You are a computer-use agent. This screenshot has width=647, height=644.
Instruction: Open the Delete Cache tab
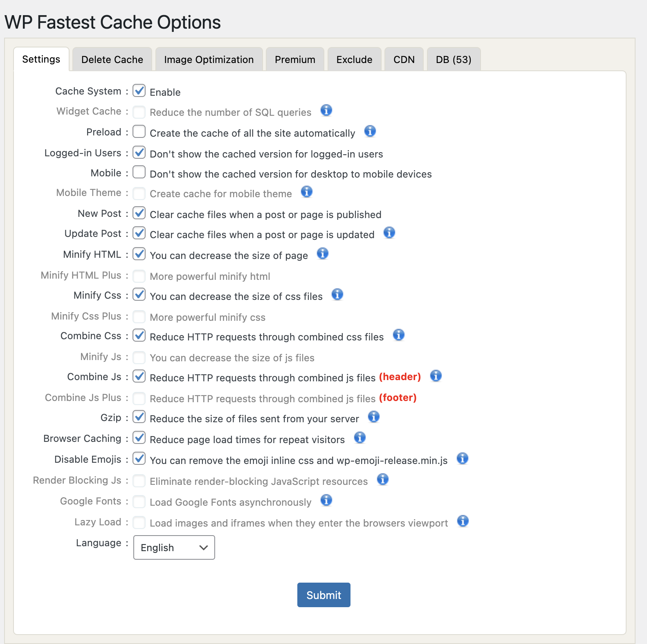click(112, 60)
